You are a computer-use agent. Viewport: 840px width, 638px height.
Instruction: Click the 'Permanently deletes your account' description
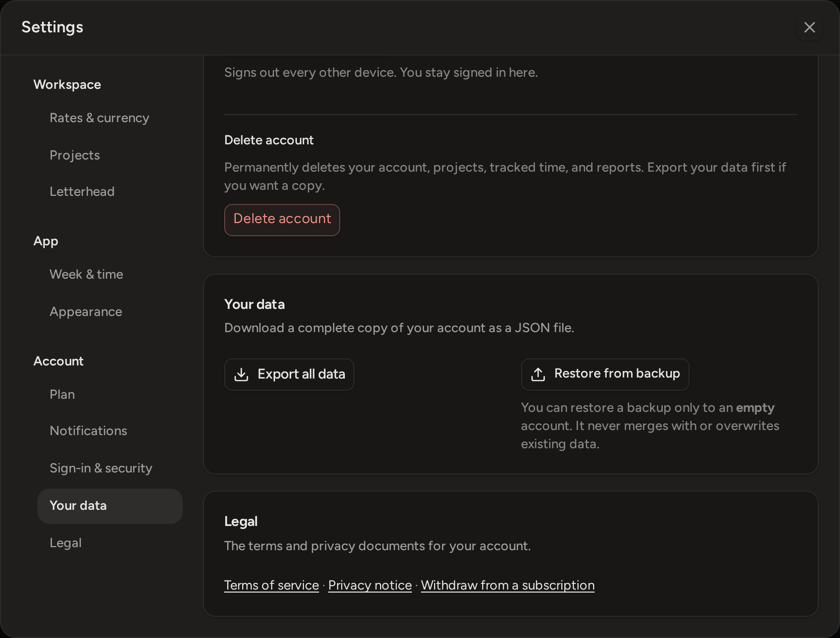point(505,177)
